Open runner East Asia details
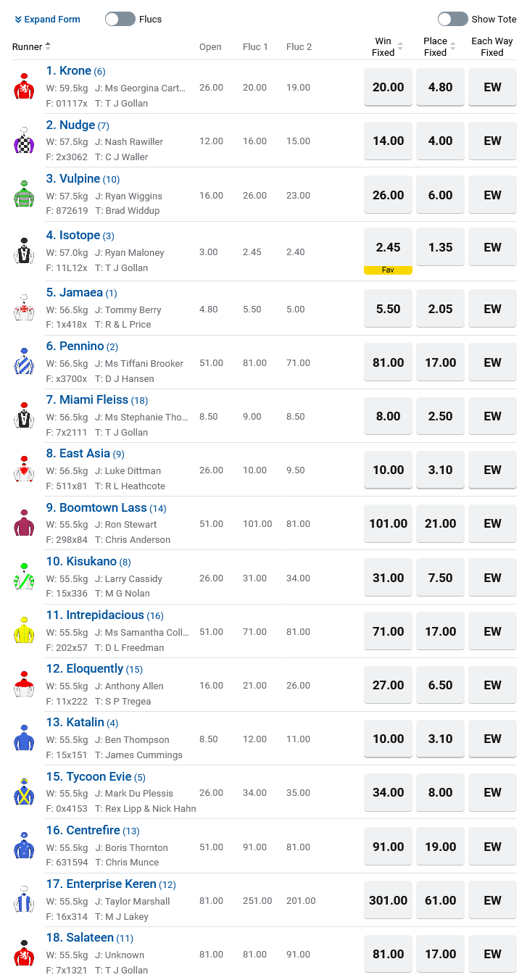This screenshot has width=527, height=980. pos(84,454)
